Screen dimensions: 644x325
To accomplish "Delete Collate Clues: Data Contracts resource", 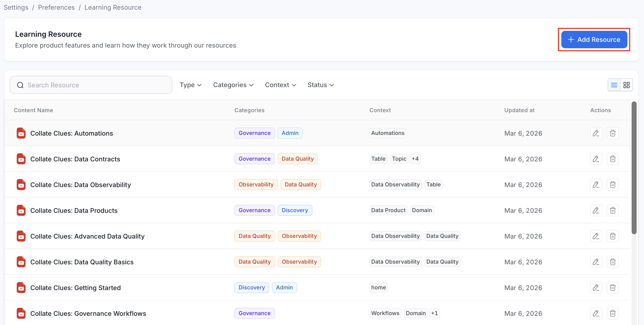I will [613, 159].
